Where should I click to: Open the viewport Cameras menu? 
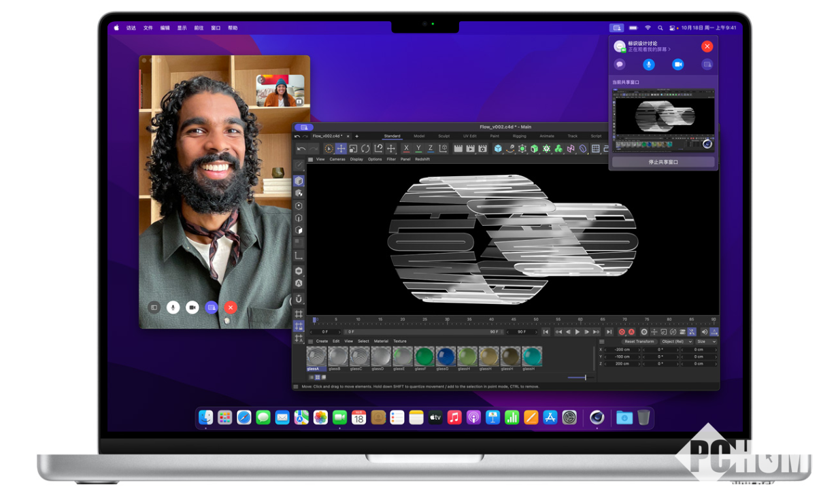click(x=337, y=159)
